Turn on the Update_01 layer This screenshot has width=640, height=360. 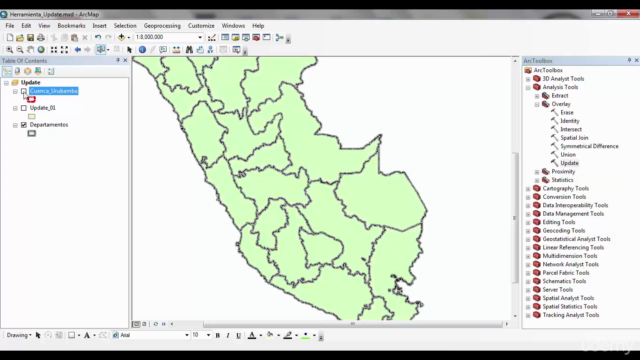tap(24, 108)
